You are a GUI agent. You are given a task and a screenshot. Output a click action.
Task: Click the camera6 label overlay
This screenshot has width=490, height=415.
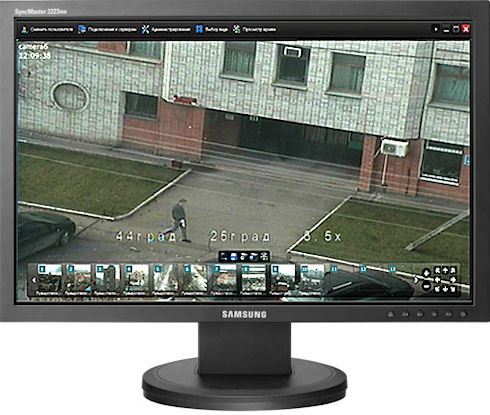[x=33, y=47]
